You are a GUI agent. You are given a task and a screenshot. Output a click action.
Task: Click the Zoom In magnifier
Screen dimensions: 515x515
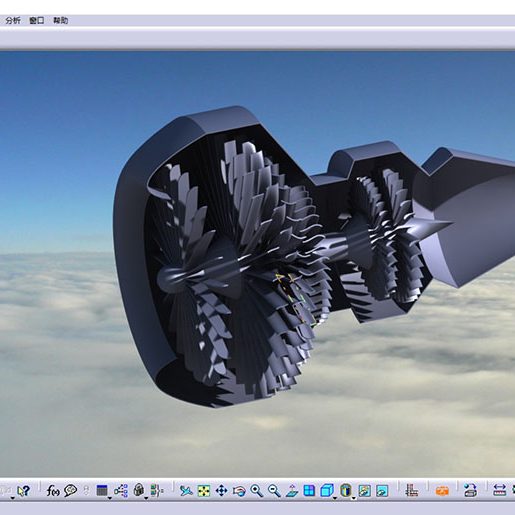coord(256,490)
